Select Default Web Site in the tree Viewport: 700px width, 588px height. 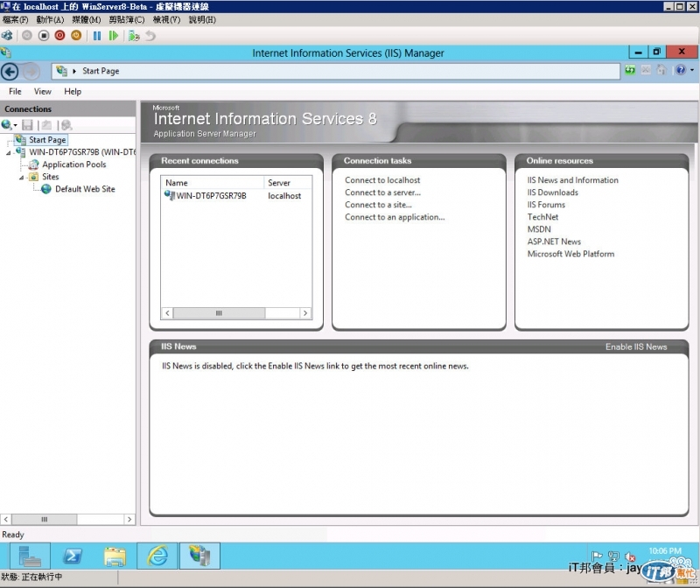[85, 189]
